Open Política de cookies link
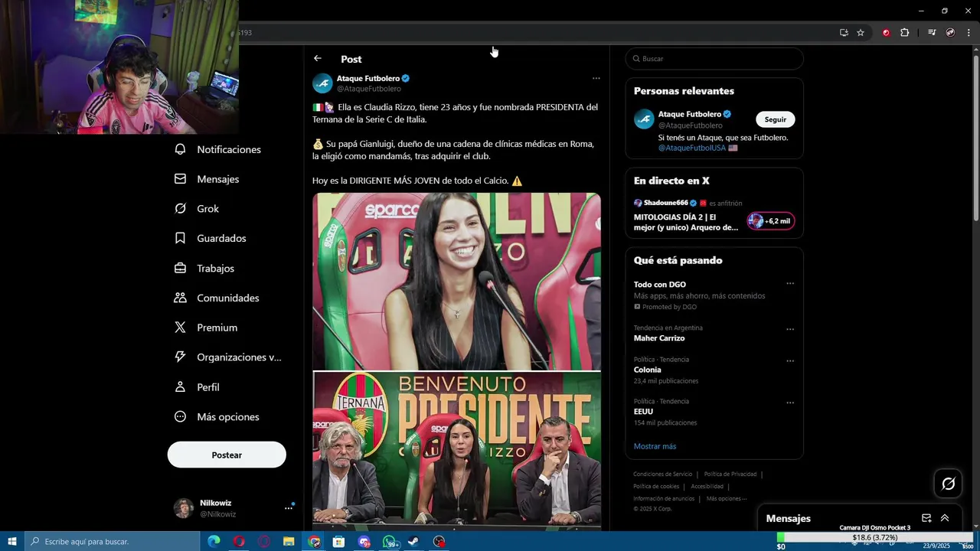 [x=656, y=487]
